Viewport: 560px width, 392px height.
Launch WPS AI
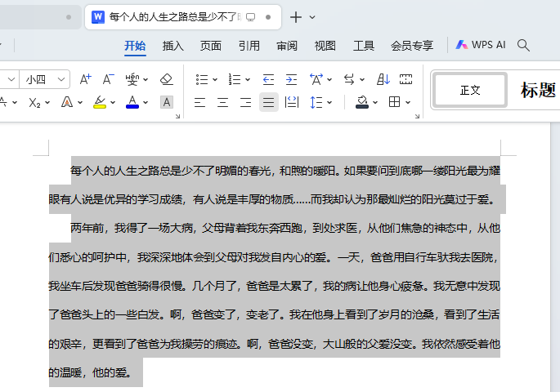click(x=481, y=45)
